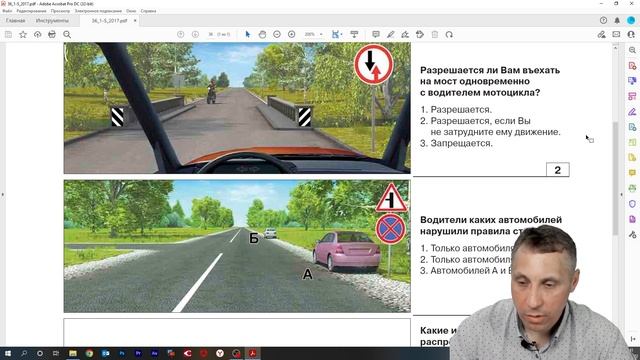The image size is (640, 360).
Task: Click the vertical scrollbar thumb
Action: pyautogui.click(x=616, y=178)
